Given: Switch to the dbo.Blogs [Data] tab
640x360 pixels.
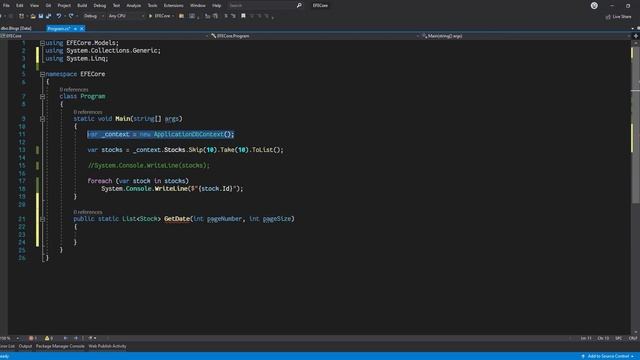Looking at the screenshot, I should (x=16, y=29).
